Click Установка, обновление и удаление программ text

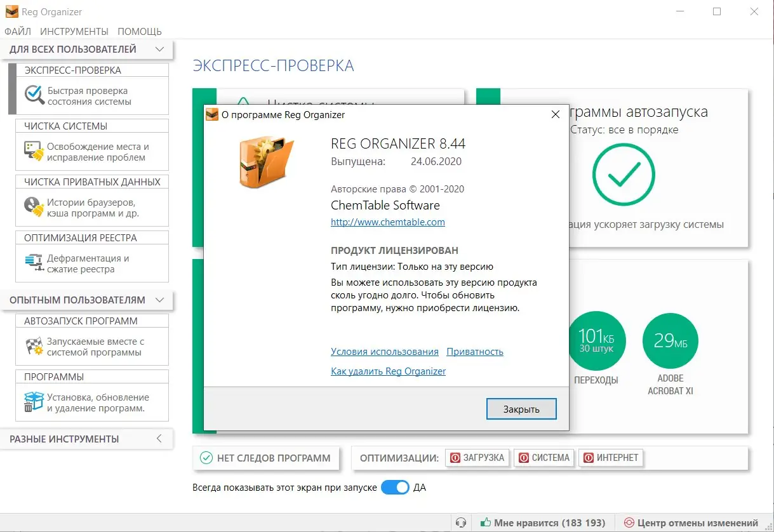click(x=98, y=402)
